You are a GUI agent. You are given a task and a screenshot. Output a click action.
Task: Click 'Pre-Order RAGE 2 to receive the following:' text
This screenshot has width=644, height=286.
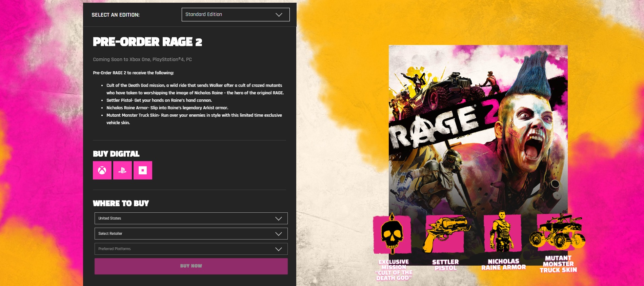click(134, 73)
